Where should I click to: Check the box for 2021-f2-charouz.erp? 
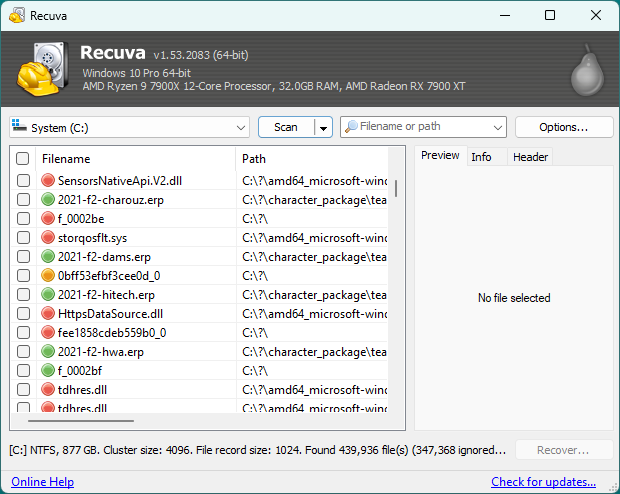click(x=23, y=199)
